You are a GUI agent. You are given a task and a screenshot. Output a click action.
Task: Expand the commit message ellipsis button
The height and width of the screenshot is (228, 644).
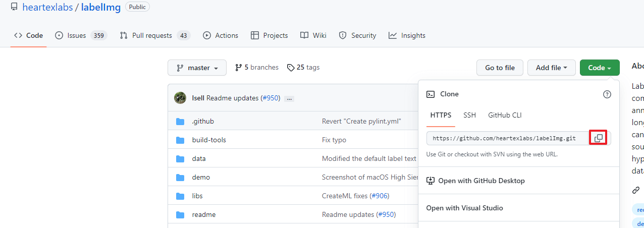pos(289,98)
